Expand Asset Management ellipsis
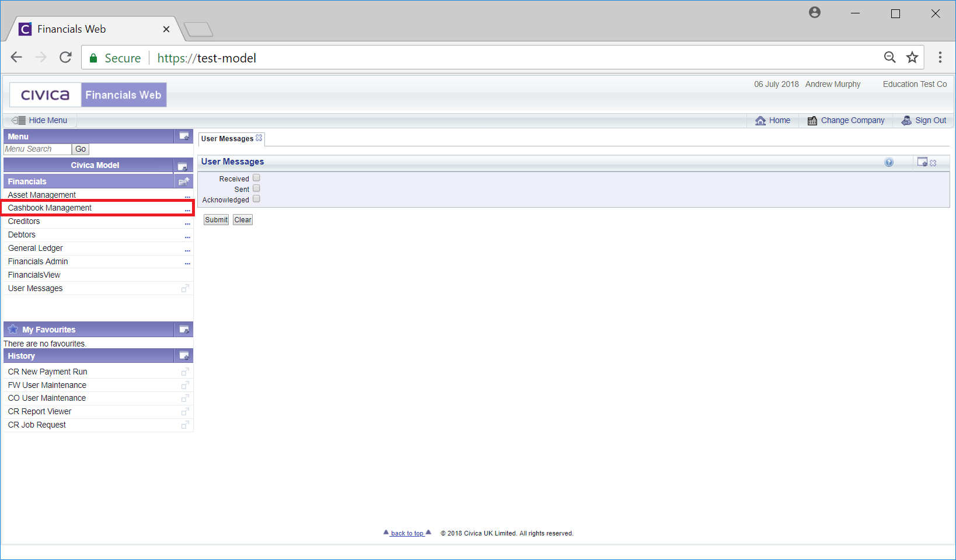Image resolution: width=956 pixels, height=560 pixels. [x=187, y=197]
